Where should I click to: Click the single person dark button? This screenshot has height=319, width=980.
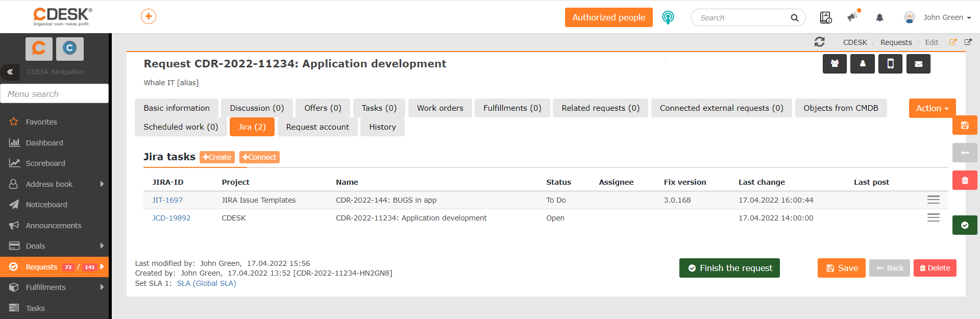click(863, 64)
